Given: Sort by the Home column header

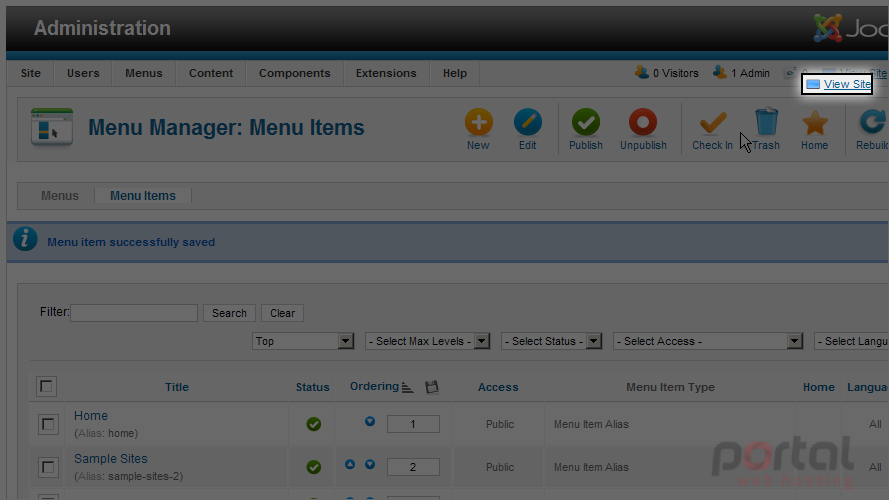Looking at the screenshot, I should (x=819, y=387).
